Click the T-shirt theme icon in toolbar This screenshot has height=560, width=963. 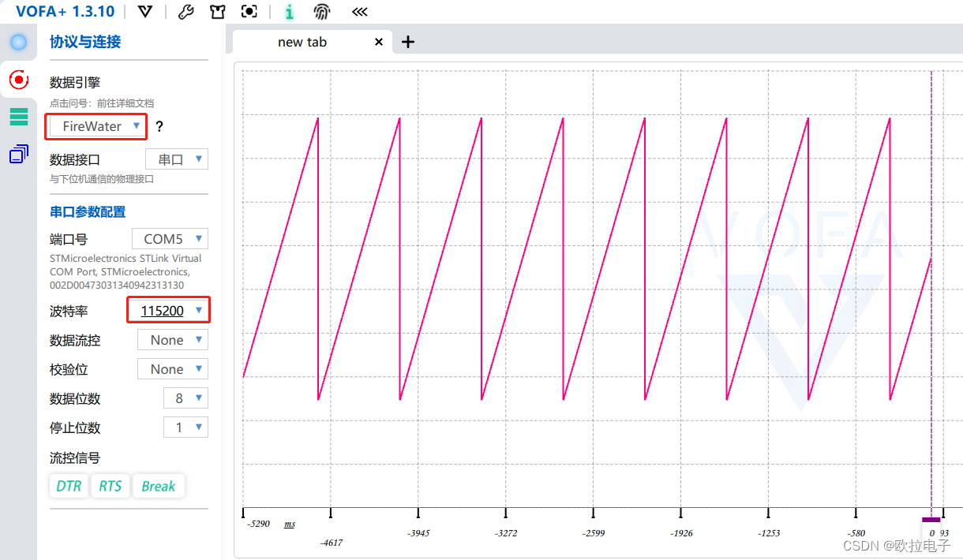[x=217, y=12]
